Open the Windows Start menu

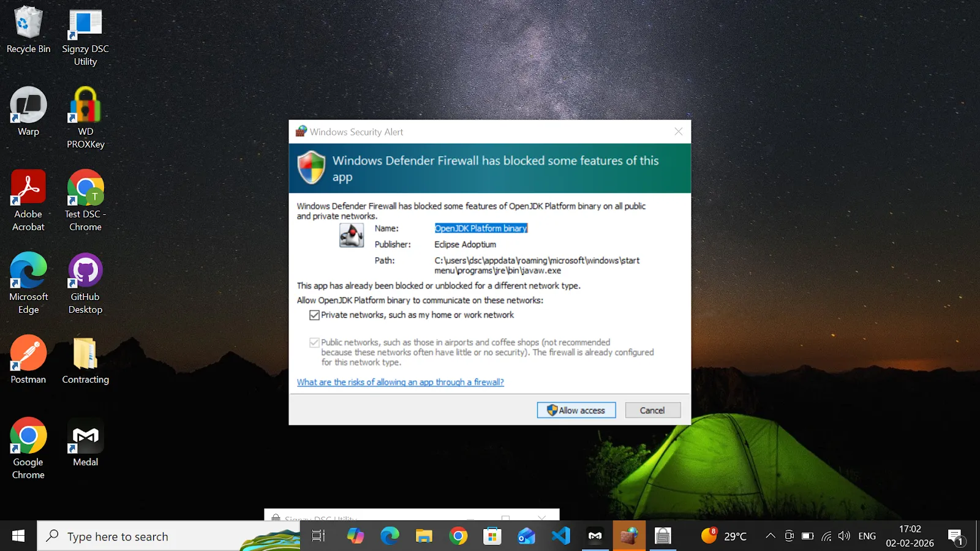point(18,536)
